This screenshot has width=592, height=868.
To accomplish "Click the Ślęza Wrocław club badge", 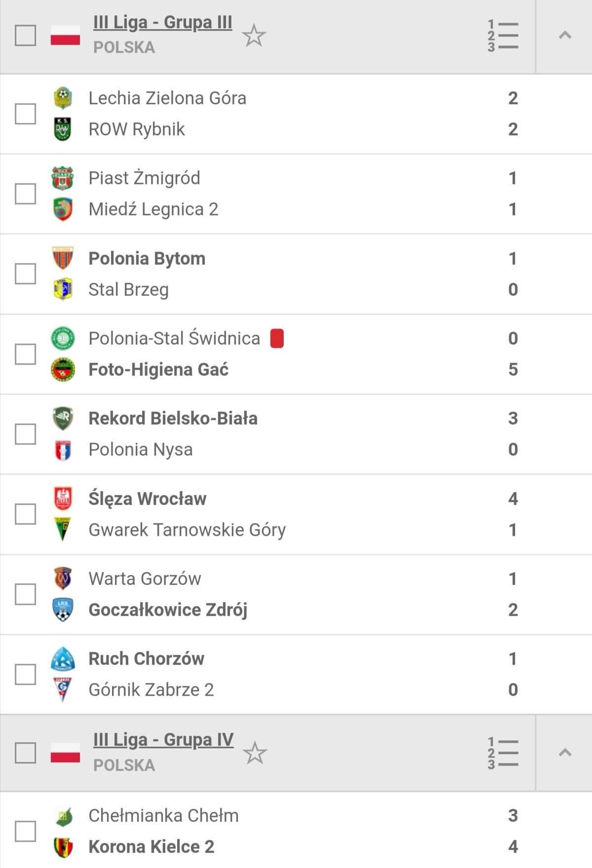I will [63, 498].
